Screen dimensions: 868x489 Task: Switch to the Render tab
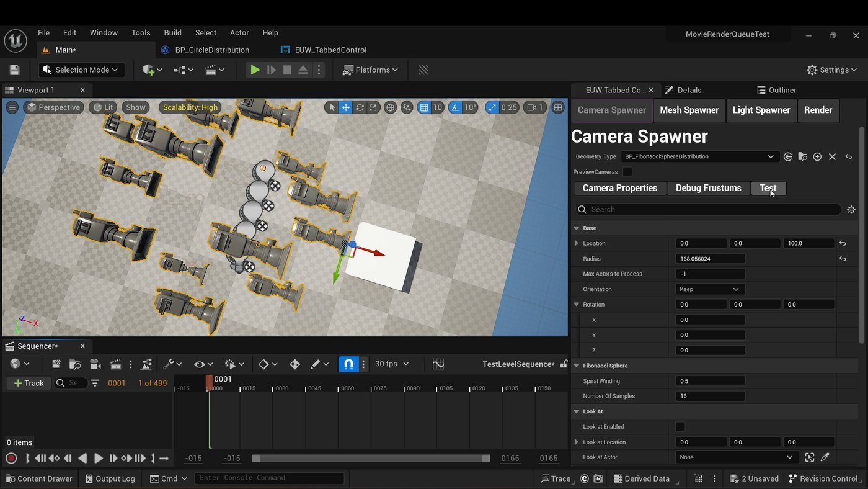click(818, 110)
